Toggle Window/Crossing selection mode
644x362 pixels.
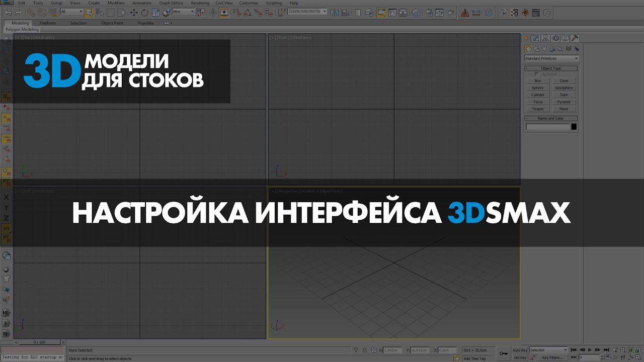[122, 13]
